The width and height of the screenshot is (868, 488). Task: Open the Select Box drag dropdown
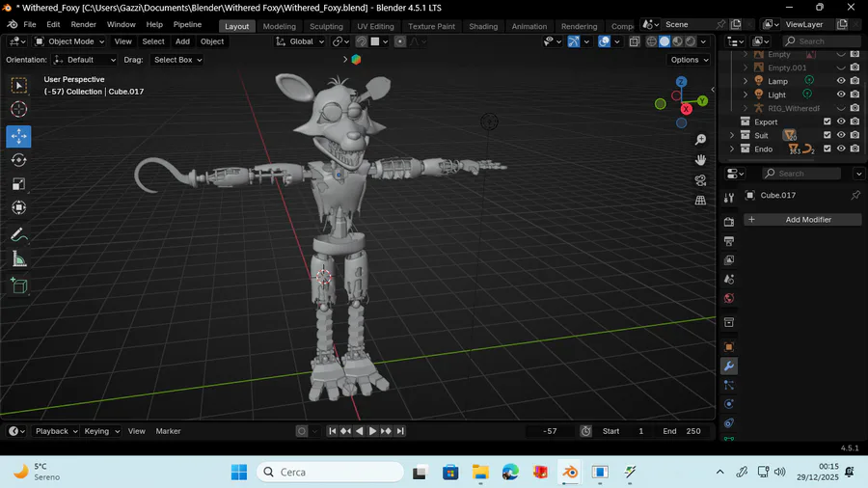point(177,60)
